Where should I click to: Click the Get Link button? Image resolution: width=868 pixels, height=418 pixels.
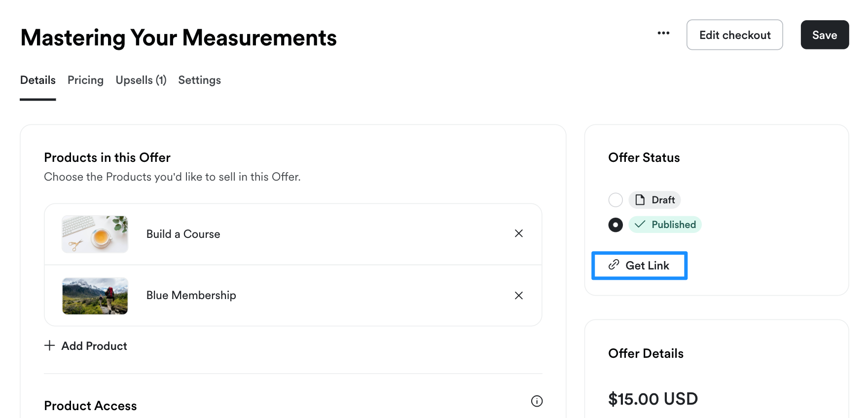[x=639, y=266]
